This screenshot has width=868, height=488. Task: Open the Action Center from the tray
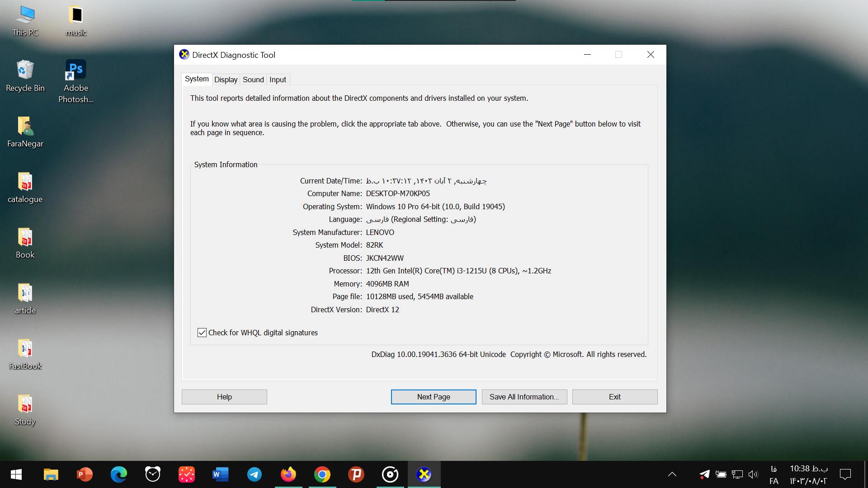(845, 474)
